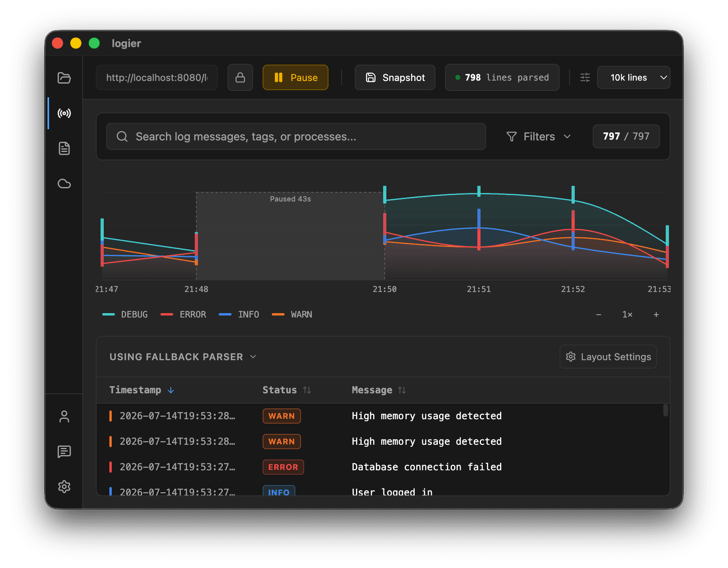This screenshot has height=568, width=728.
Task: Click the magnifier search icon
Action: pyautogui.click(x=122, y=136)
